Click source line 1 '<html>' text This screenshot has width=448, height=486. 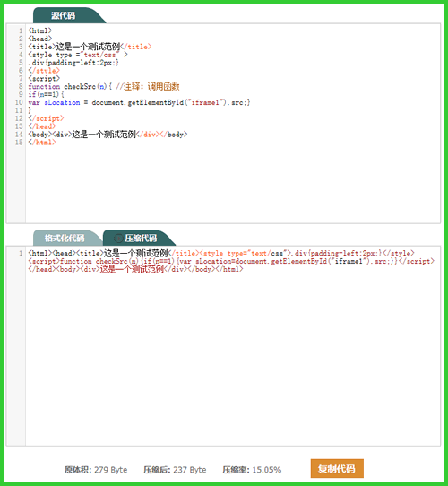(40, 30)
